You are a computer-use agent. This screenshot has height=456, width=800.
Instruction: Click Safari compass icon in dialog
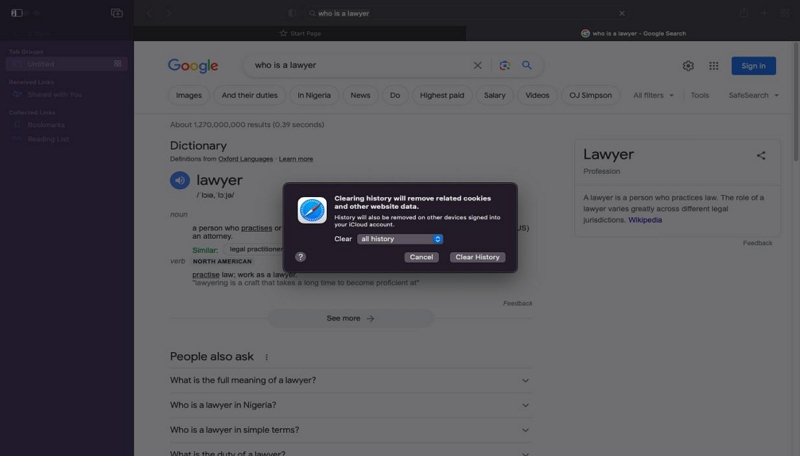point(312,210)
